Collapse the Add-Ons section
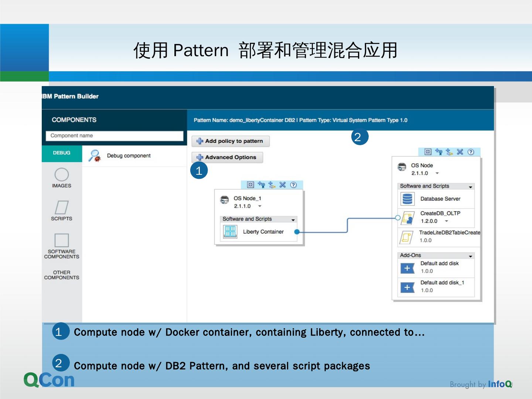Image resolution: width=532 pixels, height=399 pixels. (470, 256)
